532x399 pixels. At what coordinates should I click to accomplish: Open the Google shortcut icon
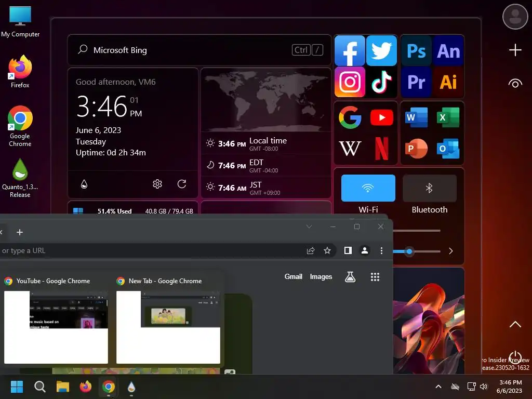click(350, 117)
